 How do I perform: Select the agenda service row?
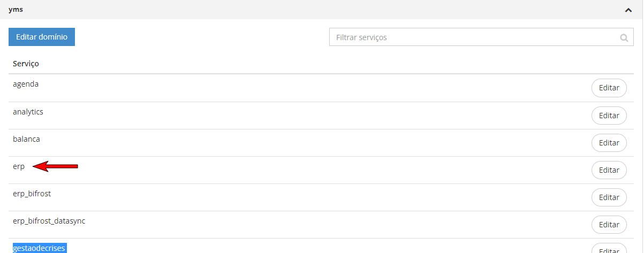(x=26, y=84)
